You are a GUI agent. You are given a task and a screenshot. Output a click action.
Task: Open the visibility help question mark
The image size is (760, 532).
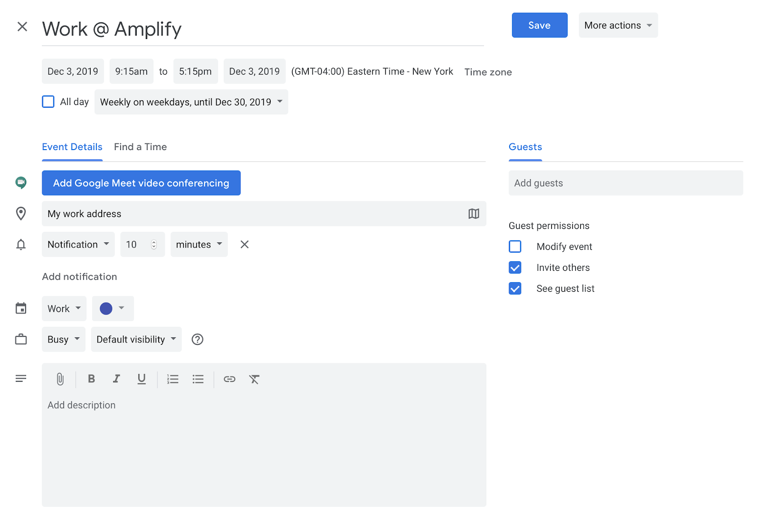pos(198,340)
